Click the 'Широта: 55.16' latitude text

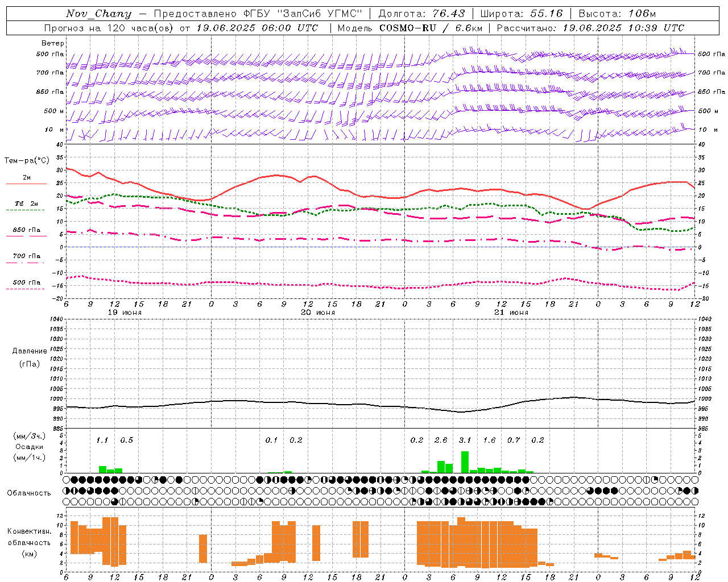(x=522, y=14)
